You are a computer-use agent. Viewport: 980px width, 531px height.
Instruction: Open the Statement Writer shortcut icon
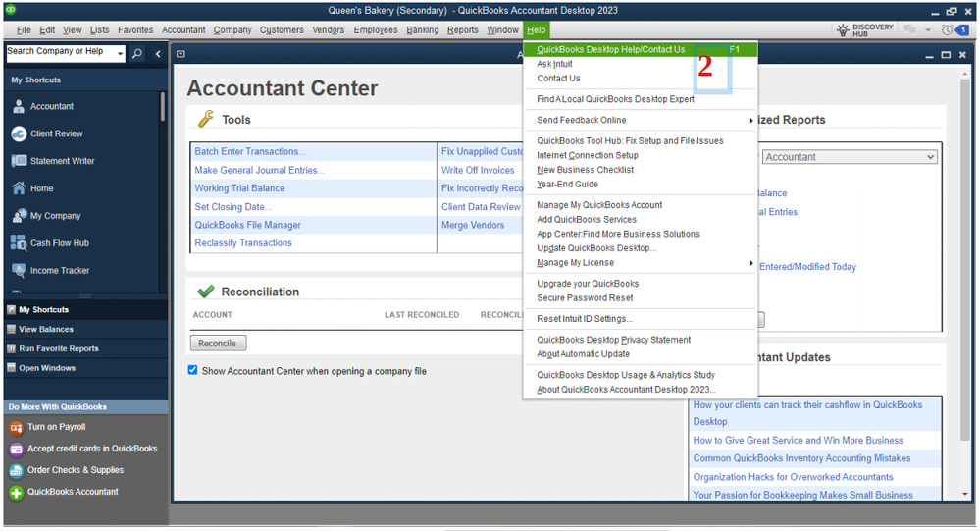[x=19, y=161]
